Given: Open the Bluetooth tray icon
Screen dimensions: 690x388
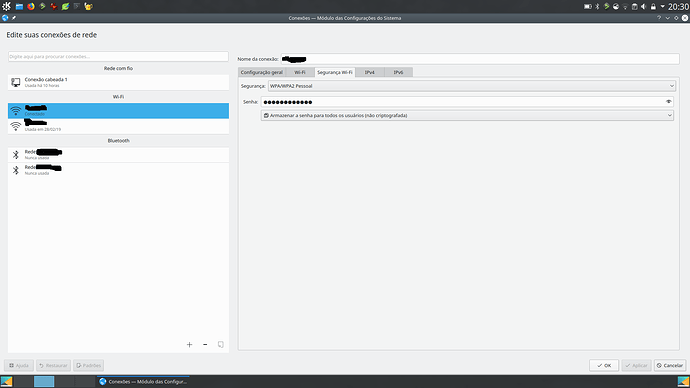Looking at the screenshot, I should (597, 6).
